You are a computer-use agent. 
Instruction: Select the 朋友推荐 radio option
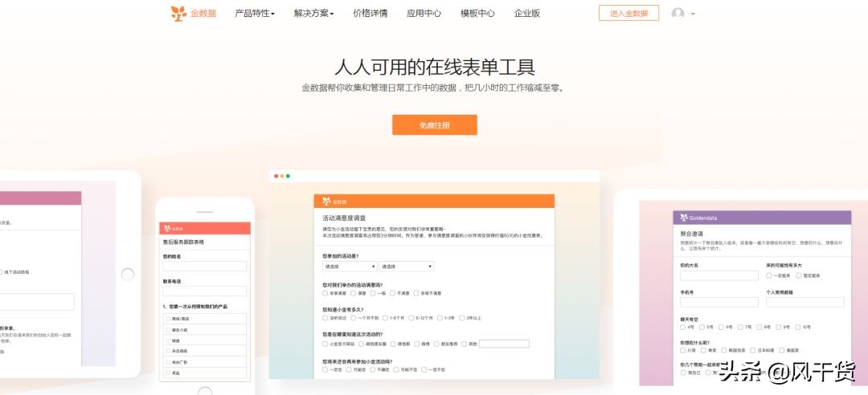(x=436, y=344)
